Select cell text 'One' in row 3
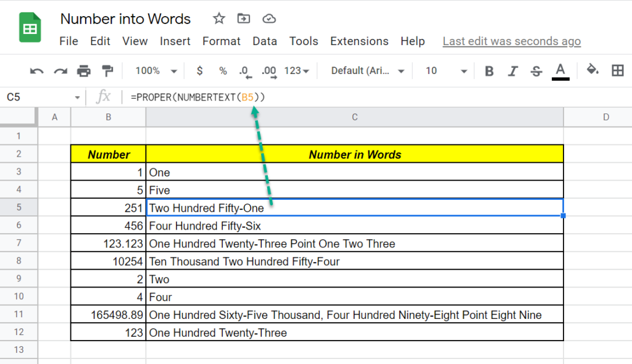 pyautogui.click(x=160, y=173)
